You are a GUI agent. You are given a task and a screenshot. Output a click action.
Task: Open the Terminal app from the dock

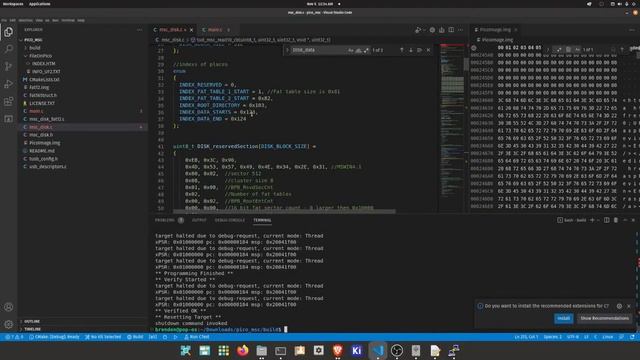(x=280, y=351)
